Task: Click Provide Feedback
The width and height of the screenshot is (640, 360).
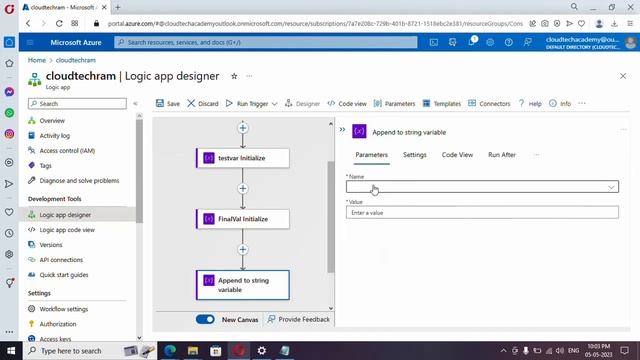Action: pos(299,320)
